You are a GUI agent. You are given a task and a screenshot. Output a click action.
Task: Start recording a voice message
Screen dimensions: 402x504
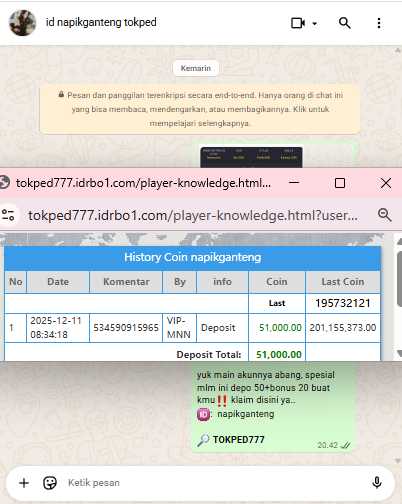coord(377,483)
